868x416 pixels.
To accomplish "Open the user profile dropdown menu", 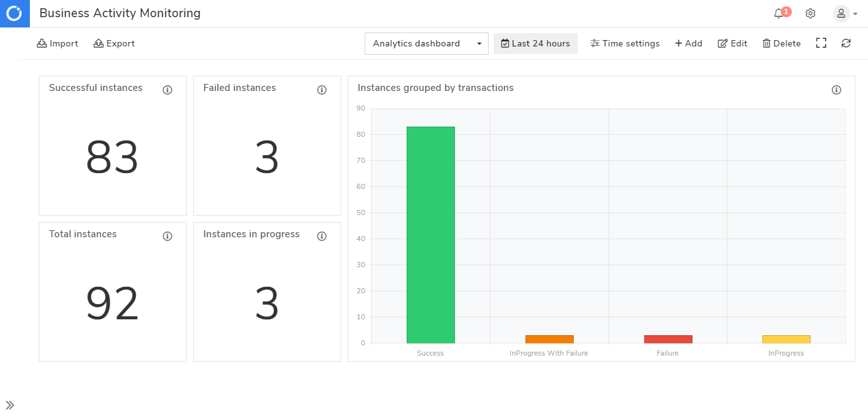I will click(845, 13).
